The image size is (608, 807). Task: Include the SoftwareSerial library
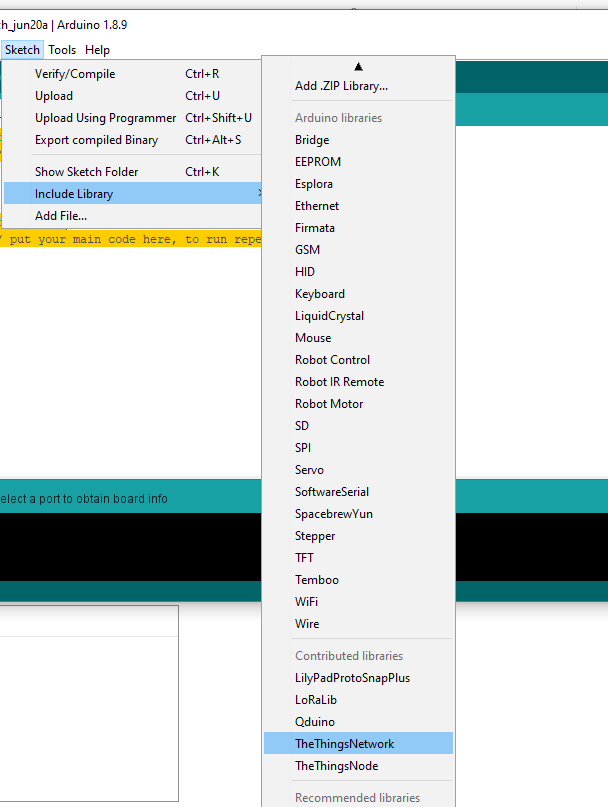tap(358, 492)
